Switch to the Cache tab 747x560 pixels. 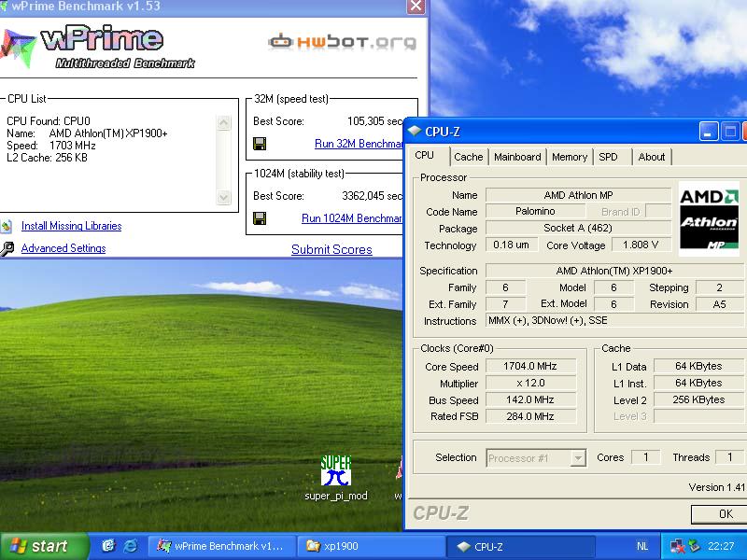[x=469, y=157]
